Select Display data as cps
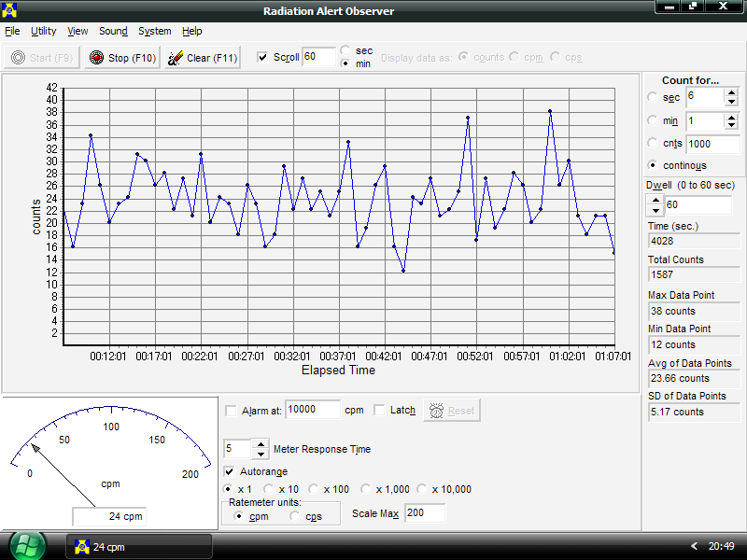747x560 pixels. pos(555,57)
